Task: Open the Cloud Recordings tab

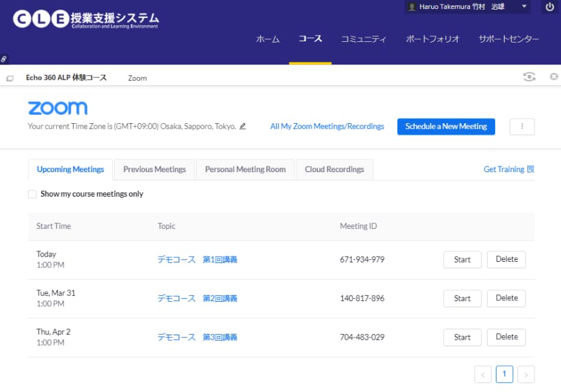Action: [x=335, y=170]
